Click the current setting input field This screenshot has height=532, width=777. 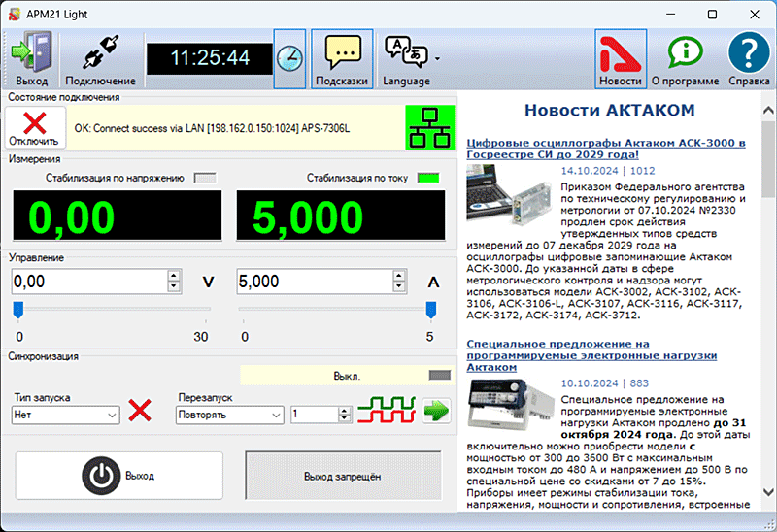[x=315, y=282]
